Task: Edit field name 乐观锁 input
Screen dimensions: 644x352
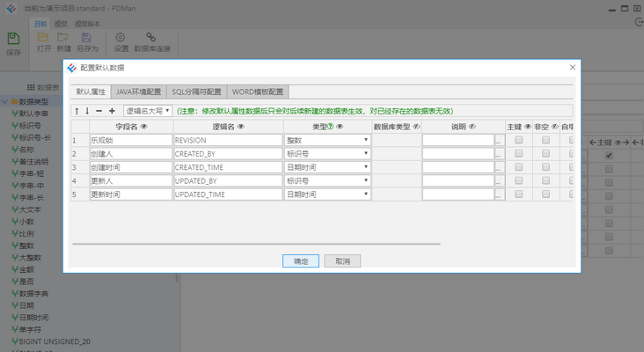Action: pos(131,140)
